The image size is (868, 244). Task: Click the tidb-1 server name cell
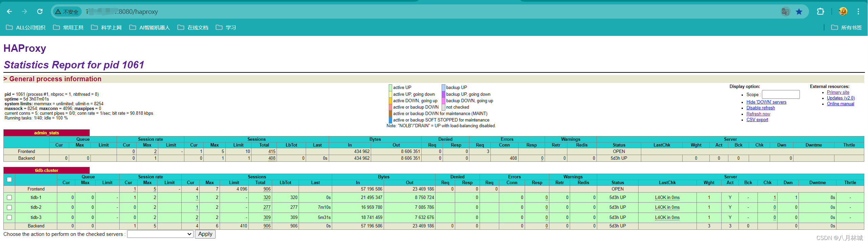click(36, 197)
